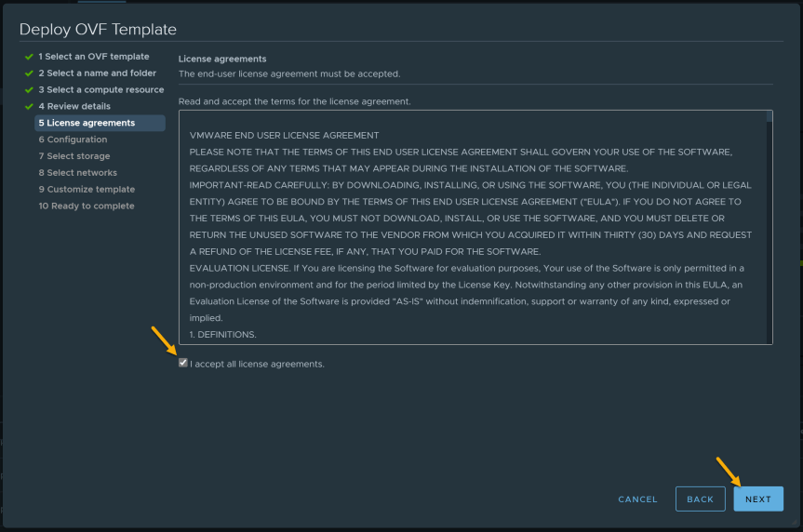Click step 6 Configuration in the wizard
Image resolution: width=803 pixels, height=532 pixels.
[x=73, y=140]
